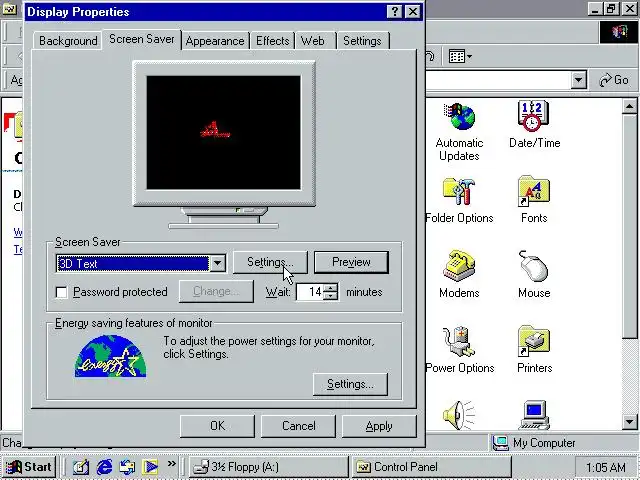Click the Control Panel address bar field
The height and width of the screenshot is (480, 640).
click(497, 80)
